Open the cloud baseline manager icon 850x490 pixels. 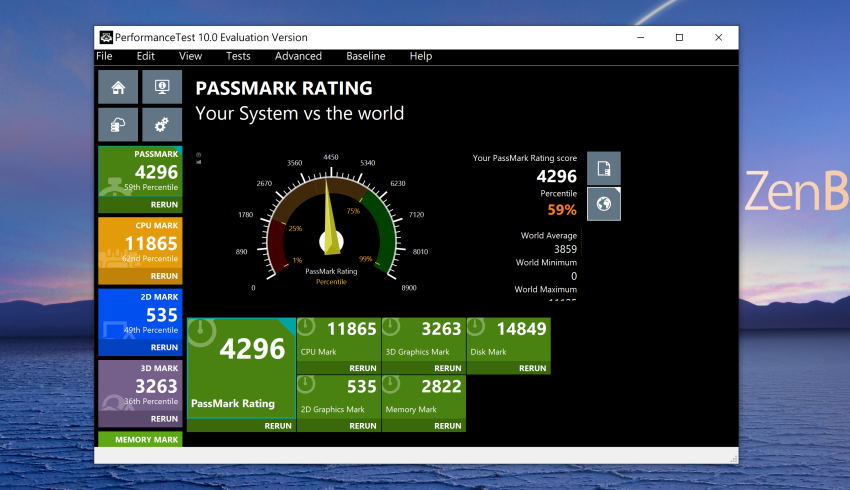[x=118, y=125]
